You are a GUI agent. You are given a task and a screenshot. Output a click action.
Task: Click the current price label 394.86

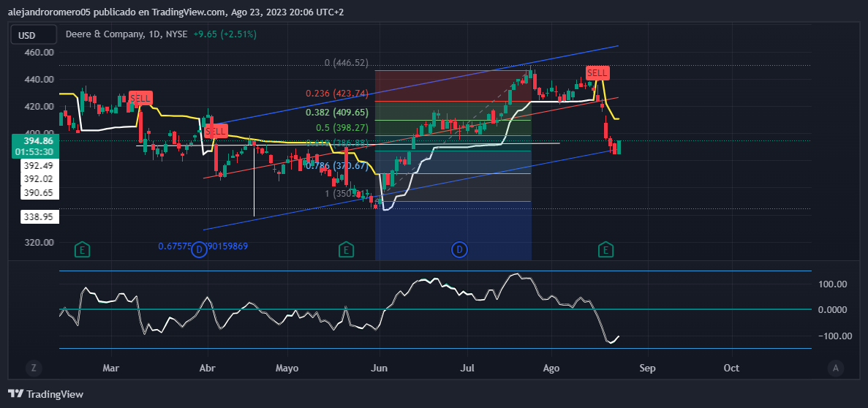(38, 141)
